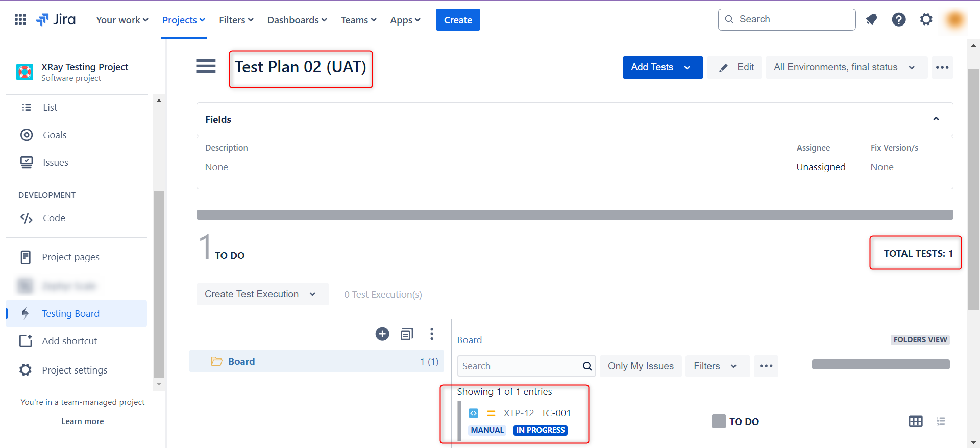Screen dimensions: 980x448
Task: Open the Projects menu in top navigation
Action: click(183, 20)
